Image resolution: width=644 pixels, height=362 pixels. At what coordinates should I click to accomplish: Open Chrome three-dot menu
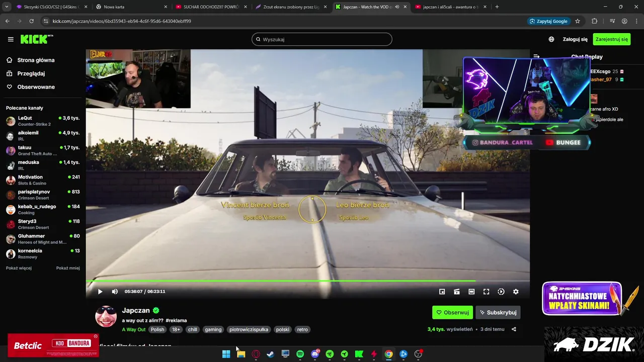tap(637, 21)
